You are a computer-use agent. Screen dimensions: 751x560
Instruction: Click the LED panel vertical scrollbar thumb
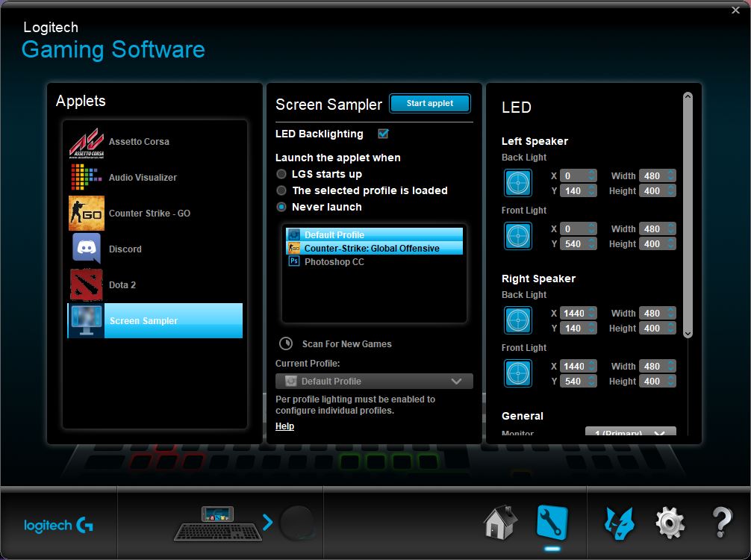pyautogui.click(x=688, y=214)
